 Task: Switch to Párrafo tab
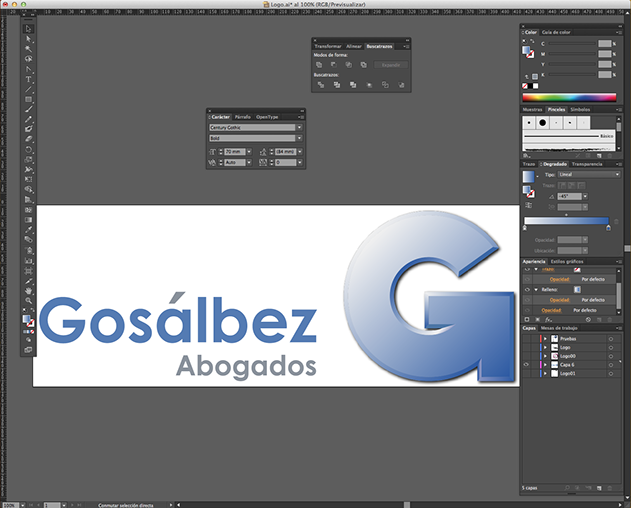pos(243,117)
